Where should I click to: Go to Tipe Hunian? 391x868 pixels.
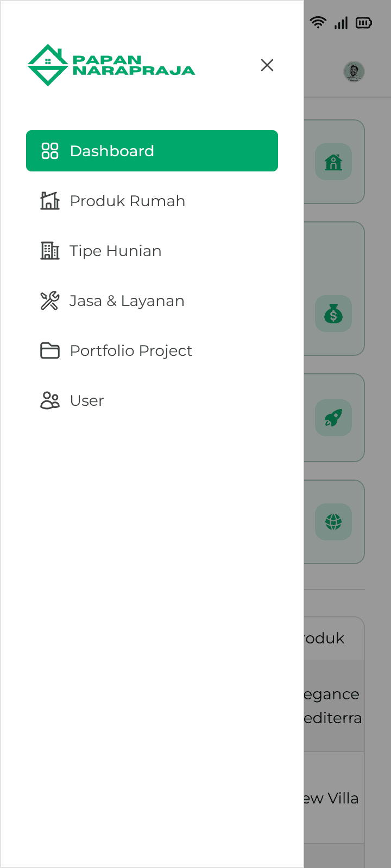pos(152,251)
